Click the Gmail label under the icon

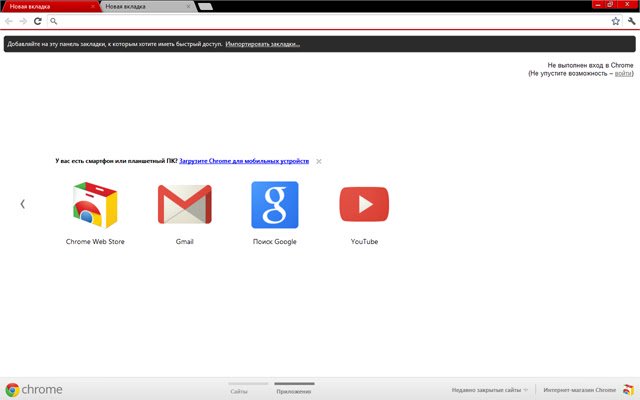184,242
